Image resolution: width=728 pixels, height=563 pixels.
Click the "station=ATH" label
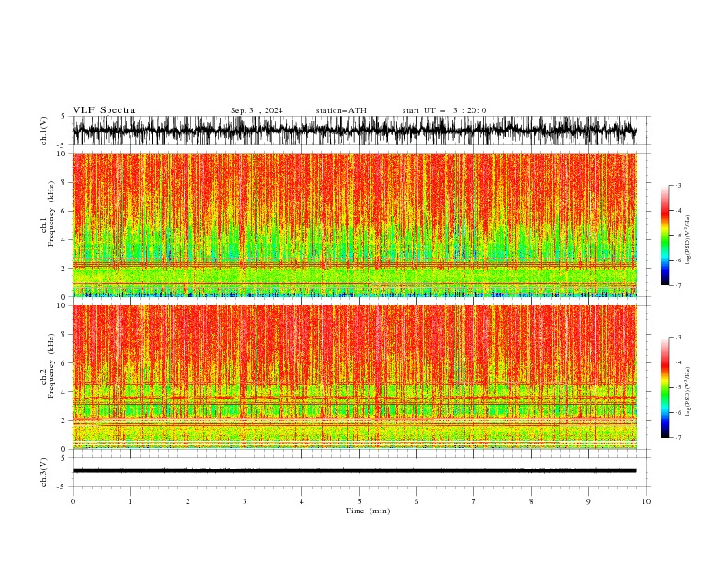[x=341, y=110]
